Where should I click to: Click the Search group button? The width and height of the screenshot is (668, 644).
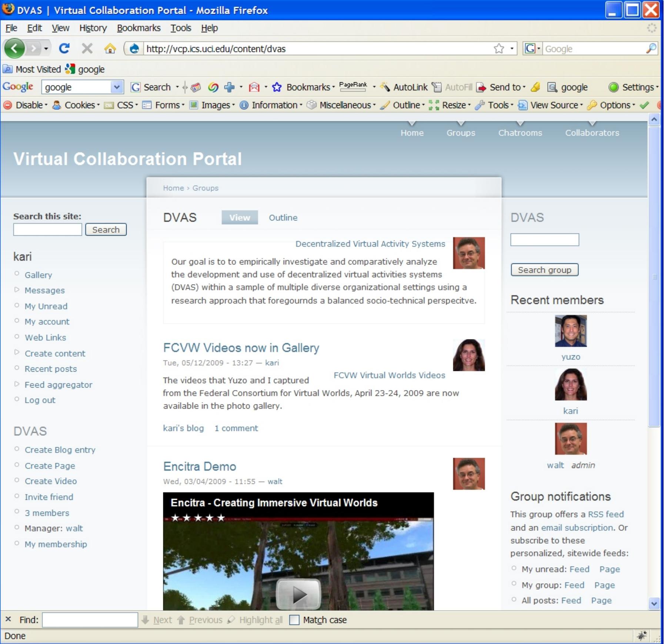pos(544,270)
